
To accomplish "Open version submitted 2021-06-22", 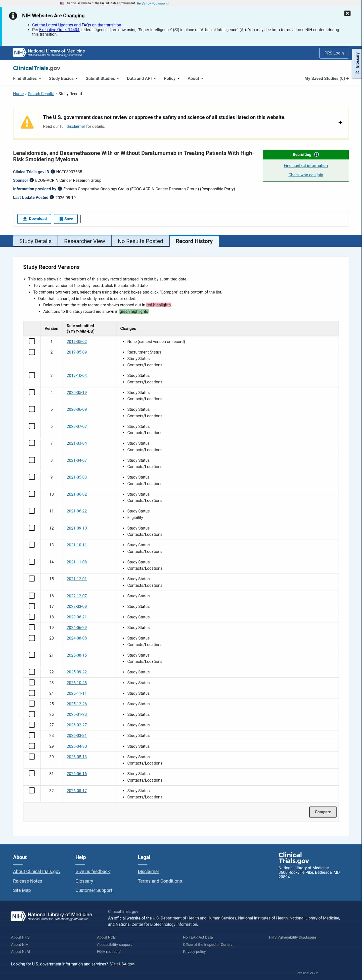I will pos(77,511).
